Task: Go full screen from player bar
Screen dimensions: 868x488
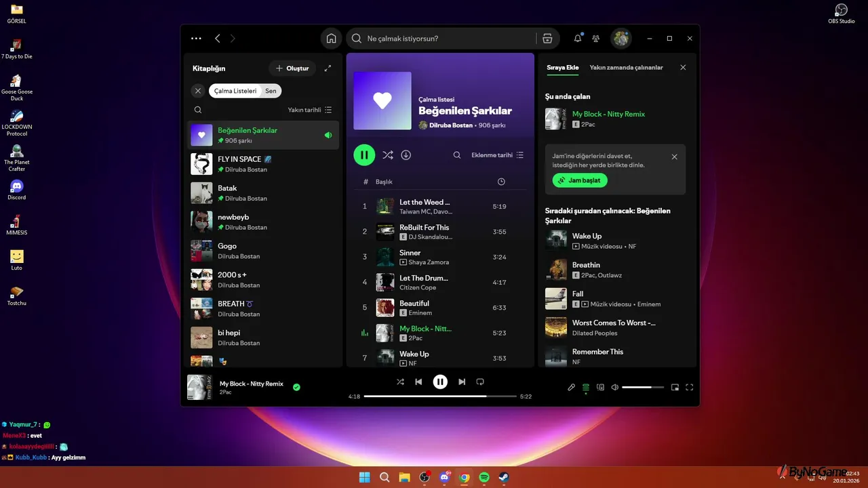Action: pyautogui.click(x=690, y=388)
